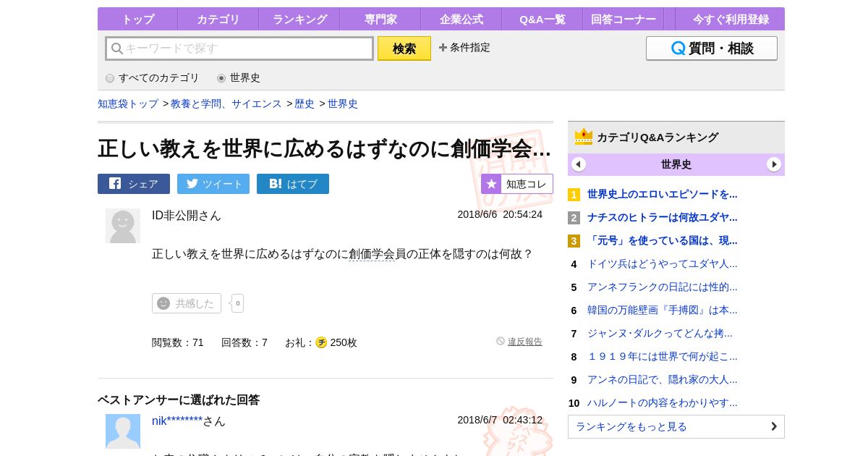Bookmark with the はてブ button
868x456 pixels.
pyautogui.click(x=293, y=184)
